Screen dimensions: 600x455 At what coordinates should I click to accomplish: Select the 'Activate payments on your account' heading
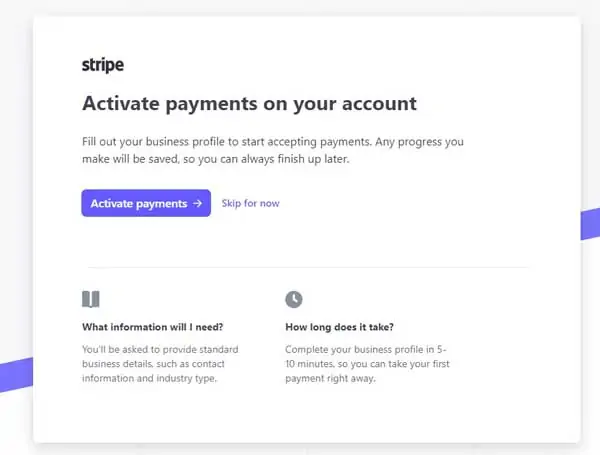pyautogui.click(x=249, y=103)
